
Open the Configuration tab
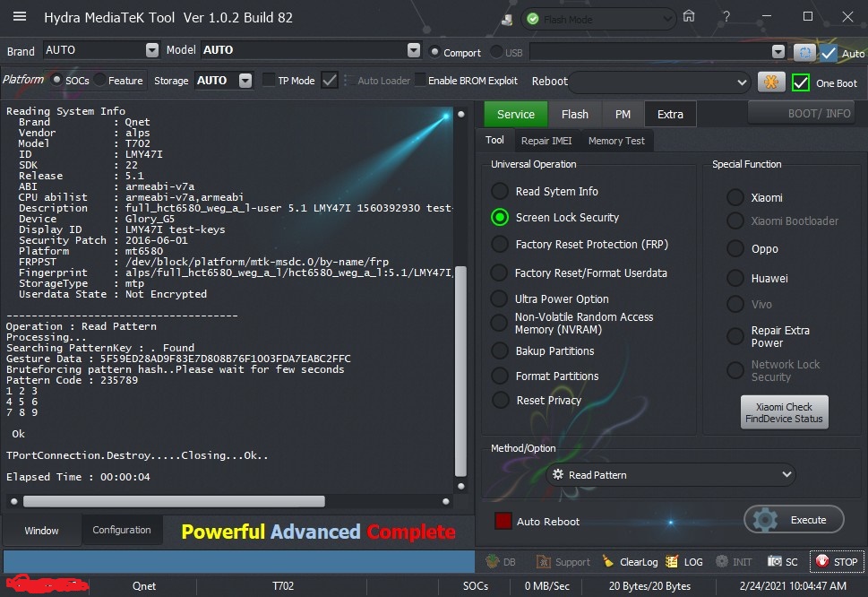coord(122,530)
